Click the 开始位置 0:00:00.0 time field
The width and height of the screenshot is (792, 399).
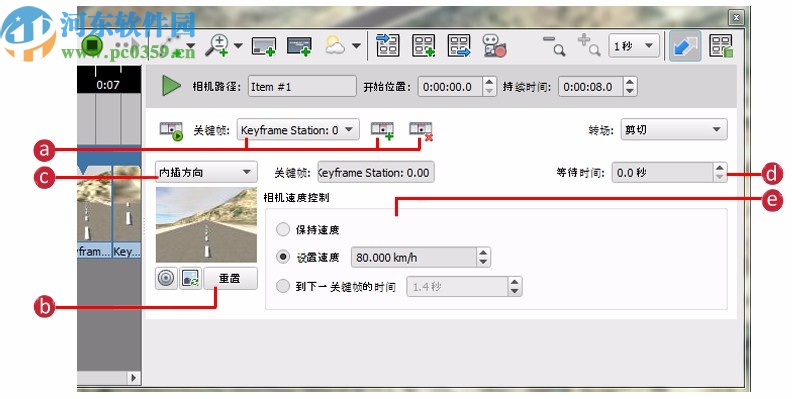tap(450, 87)
